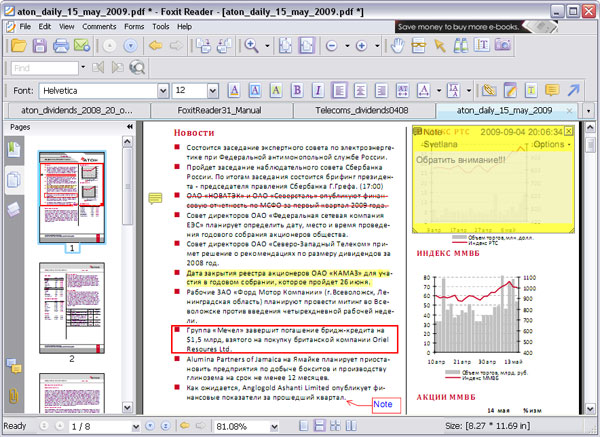The width and height of the screenshot is (600, 437).
Task: Go back with the orange arrow in top toolbar
Action: coord(155,46)
